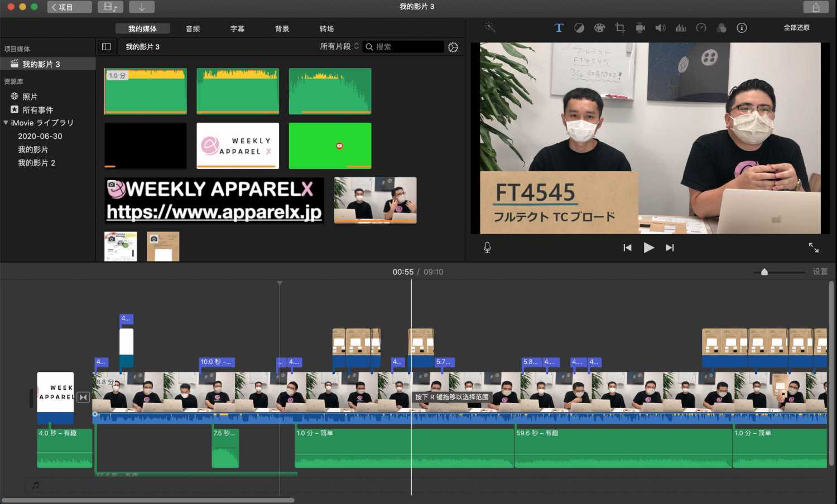
Task: Go back to 项目 browser
Action: pyautogui.click(x=69, y=7)
